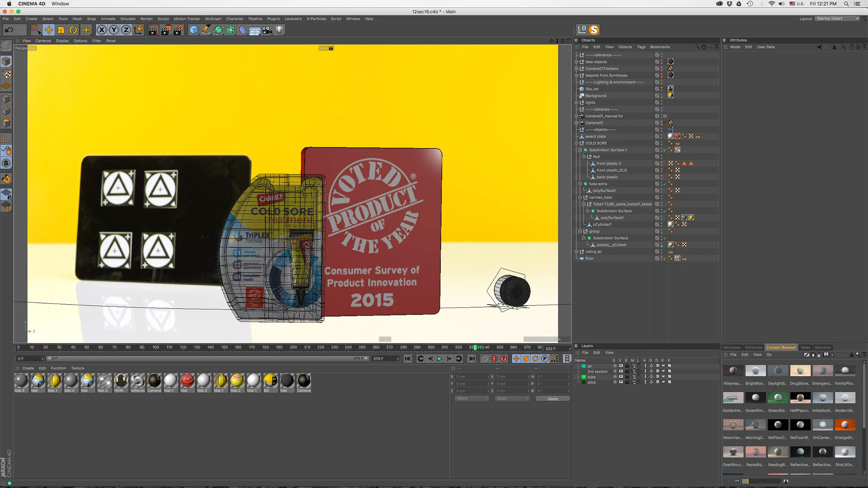The width and height of the screenshot is (868, 488).
Task: Switch to Texture mode
Action: click(6, 74)
